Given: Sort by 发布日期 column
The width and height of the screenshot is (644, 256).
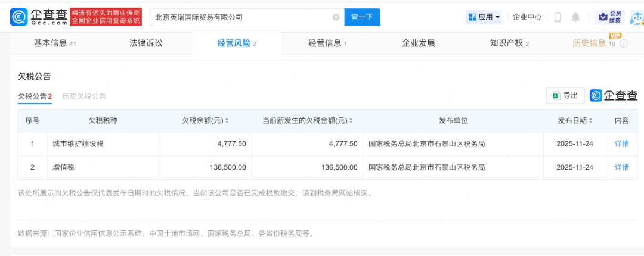Looking at the screenshot, I should (591, 121).
